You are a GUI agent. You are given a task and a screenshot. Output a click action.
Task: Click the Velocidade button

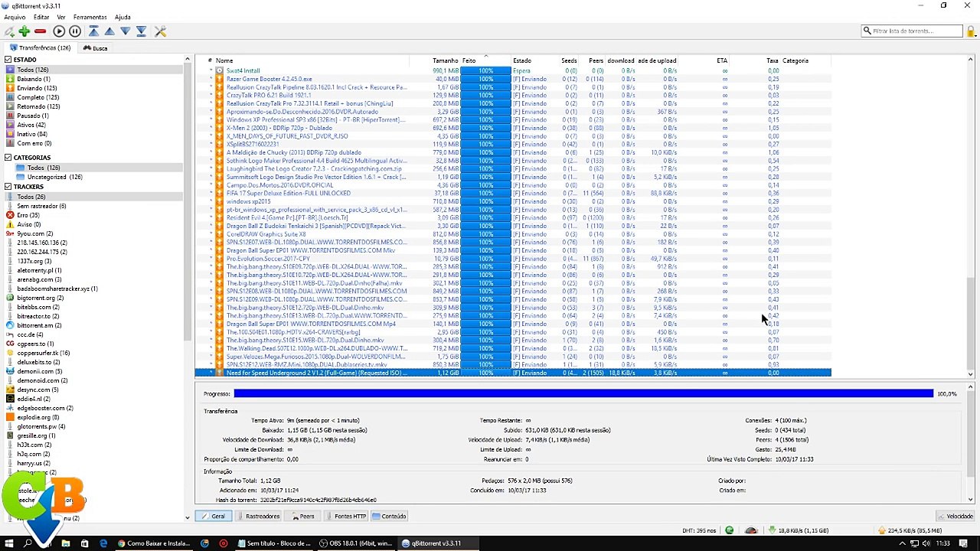pos(955,517)
